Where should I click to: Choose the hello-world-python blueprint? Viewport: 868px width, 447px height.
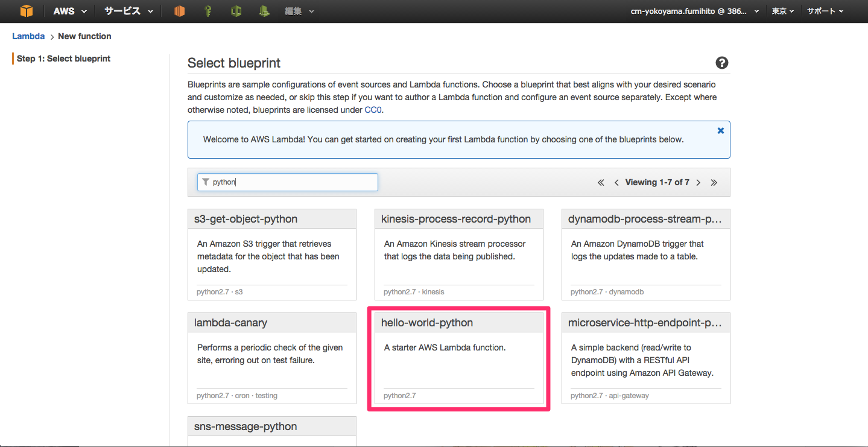click(459, 358)
